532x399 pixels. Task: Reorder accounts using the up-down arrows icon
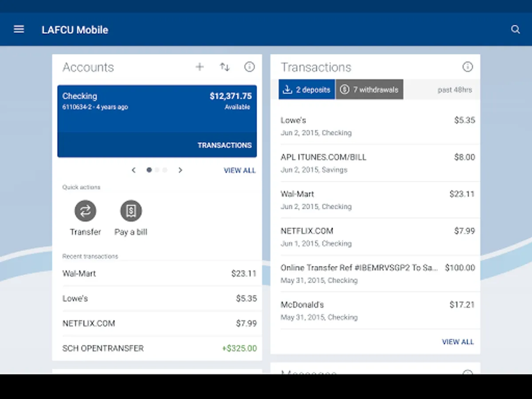[225, 67]
